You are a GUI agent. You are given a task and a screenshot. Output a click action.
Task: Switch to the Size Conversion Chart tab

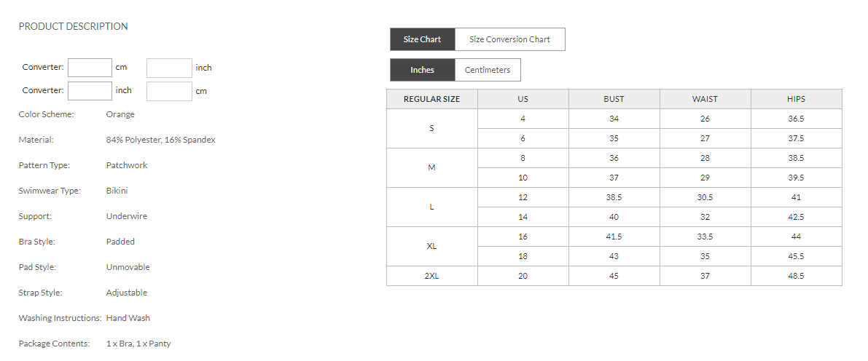(x=509, y=39)
